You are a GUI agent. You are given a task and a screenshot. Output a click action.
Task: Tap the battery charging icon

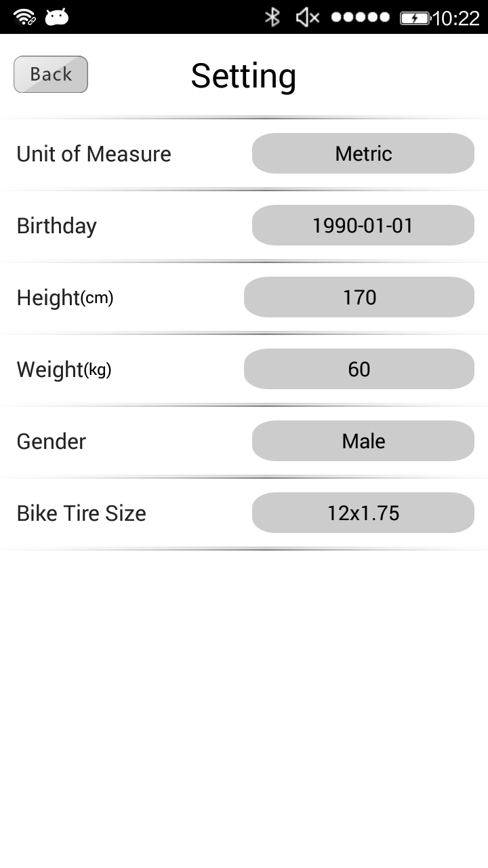[x=414, y=18]
